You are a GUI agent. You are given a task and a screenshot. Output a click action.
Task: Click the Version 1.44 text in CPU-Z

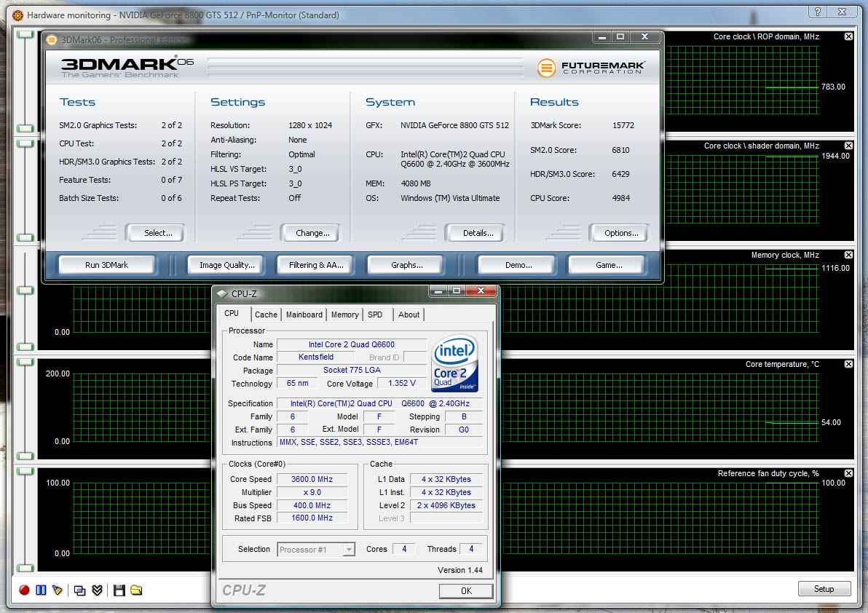pos(460,570)
